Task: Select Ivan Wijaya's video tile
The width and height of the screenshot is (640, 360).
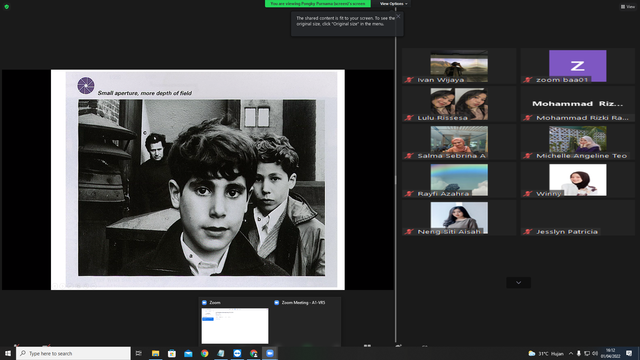Action: (x=459, y=66)
